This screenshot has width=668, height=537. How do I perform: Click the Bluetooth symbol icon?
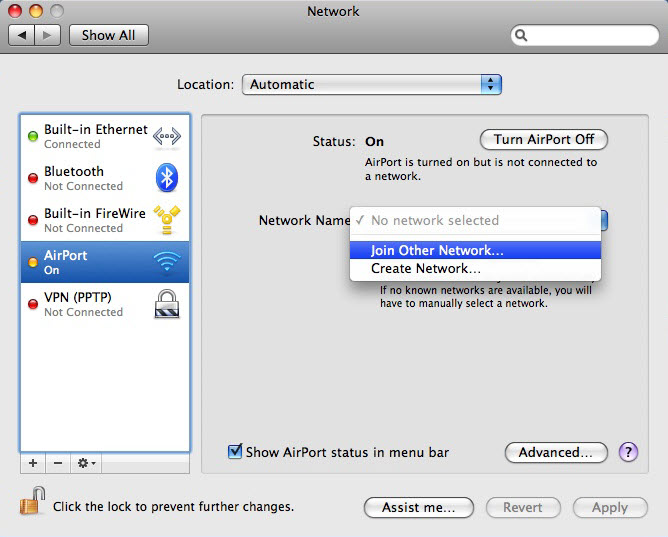coord(166,178)
